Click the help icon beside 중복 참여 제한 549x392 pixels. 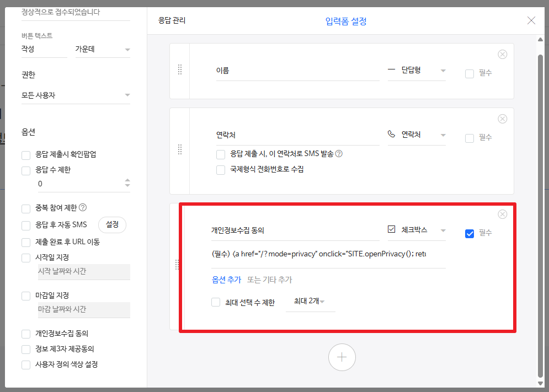point(83,207)
